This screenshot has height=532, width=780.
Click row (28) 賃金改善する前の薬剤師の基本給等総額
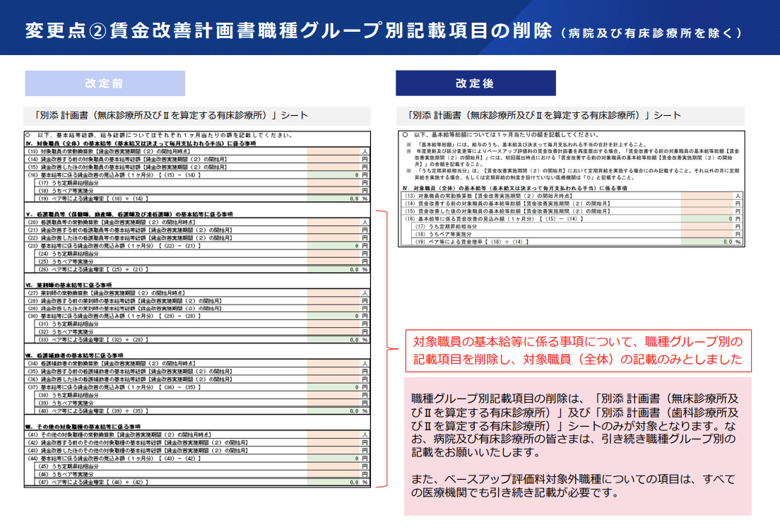197,300
